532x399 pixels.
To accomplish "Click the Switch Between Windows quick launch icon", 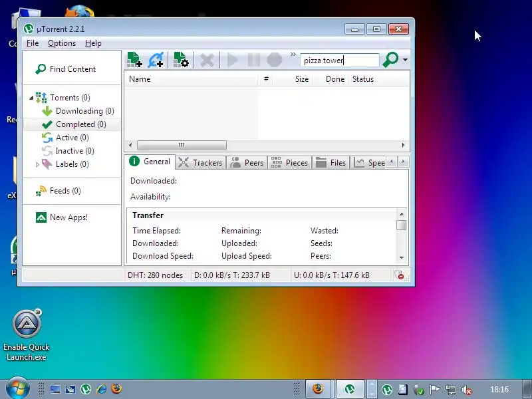I will [x=70, y=389].
